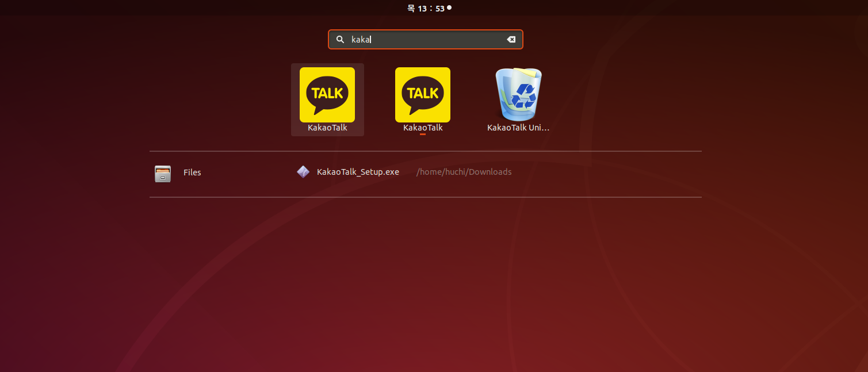Click the magnifier icon in search box

[x=340, y=40]
